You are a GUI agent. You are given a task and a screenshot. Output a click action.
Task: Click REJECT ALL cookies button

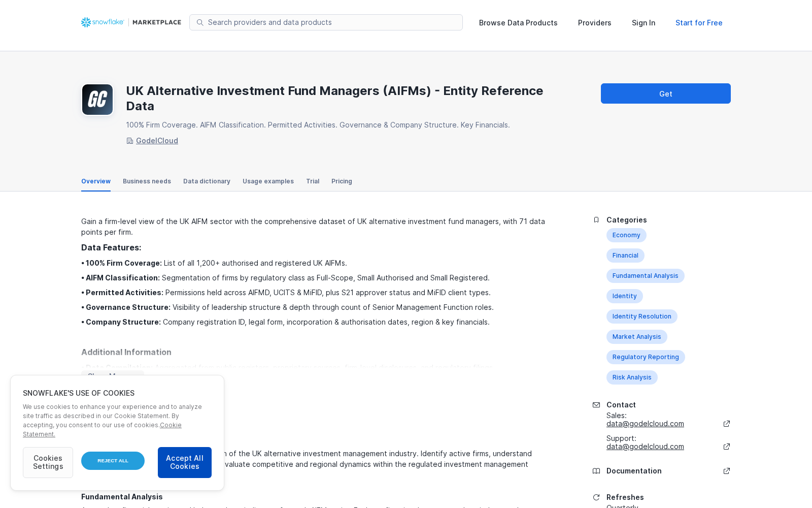pos(113,461)
